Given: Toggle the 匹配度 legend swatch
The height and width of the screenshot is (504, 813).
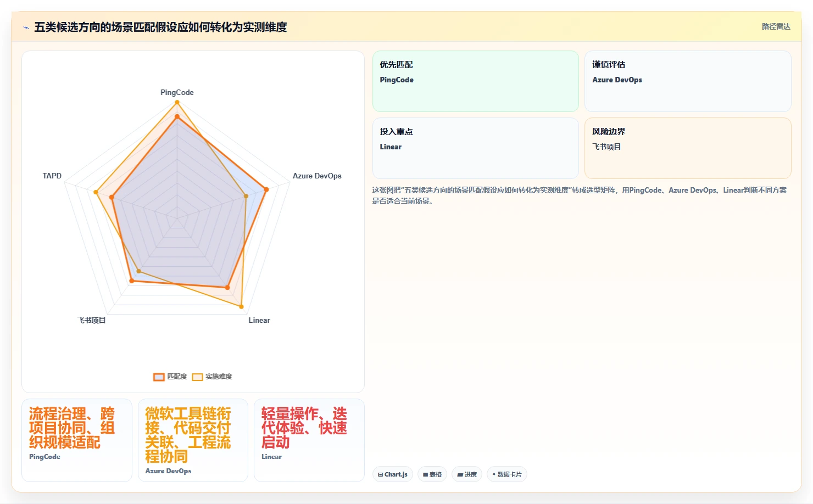Looking at the screenshot, I should click(x=159, y=377).
